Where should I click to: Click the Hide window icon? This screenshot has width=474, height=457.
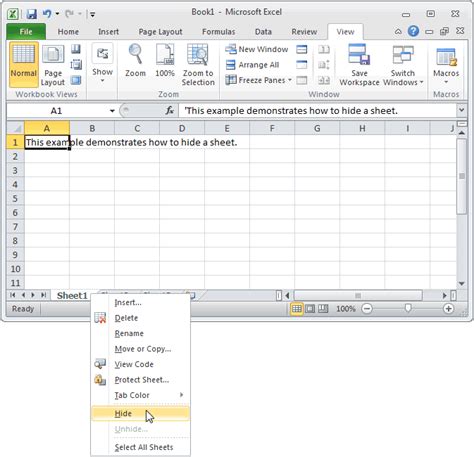tap(302, 65)
